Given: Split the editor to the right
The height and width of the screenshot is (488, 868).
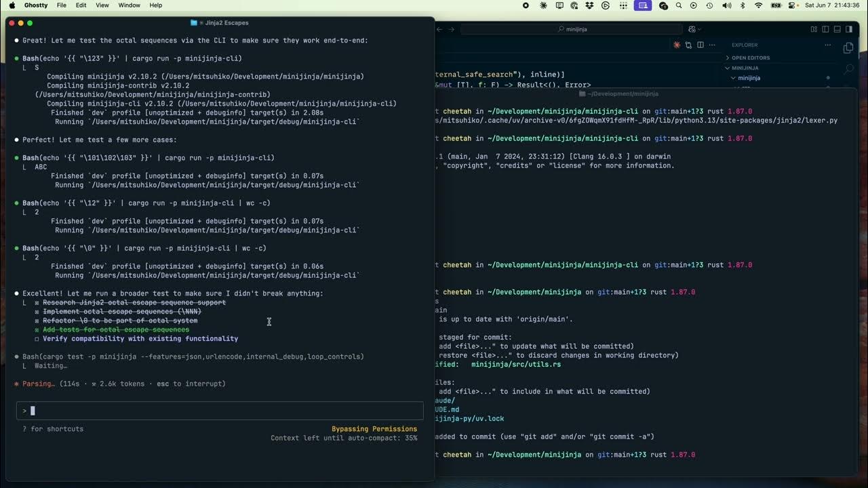Looking at the screenshot, I should click(x=699, y=45).
